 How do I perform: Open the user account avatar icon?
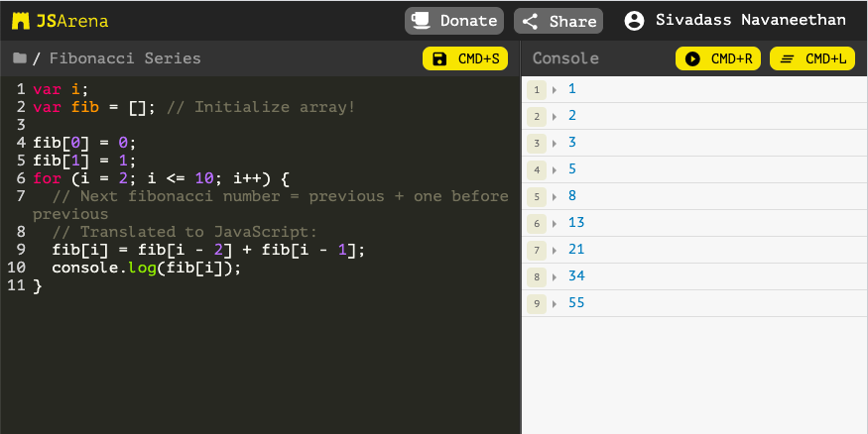[x=634, y=21]
